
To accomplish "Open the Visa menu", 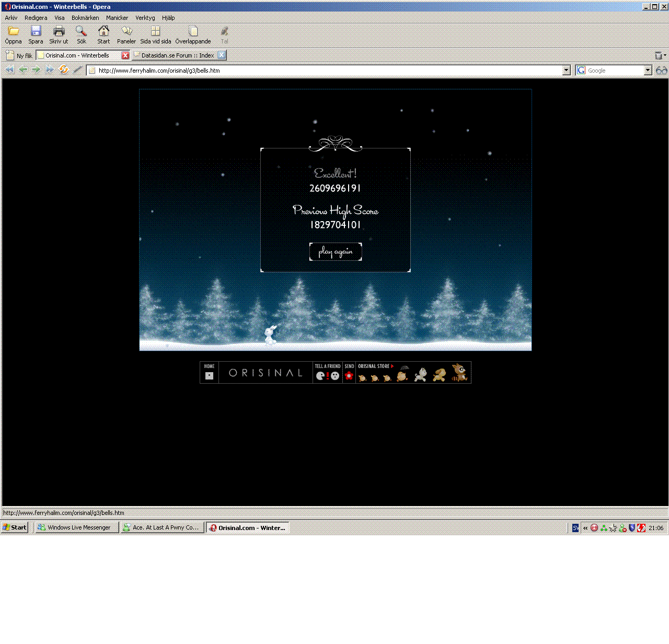I will point(60,18).
